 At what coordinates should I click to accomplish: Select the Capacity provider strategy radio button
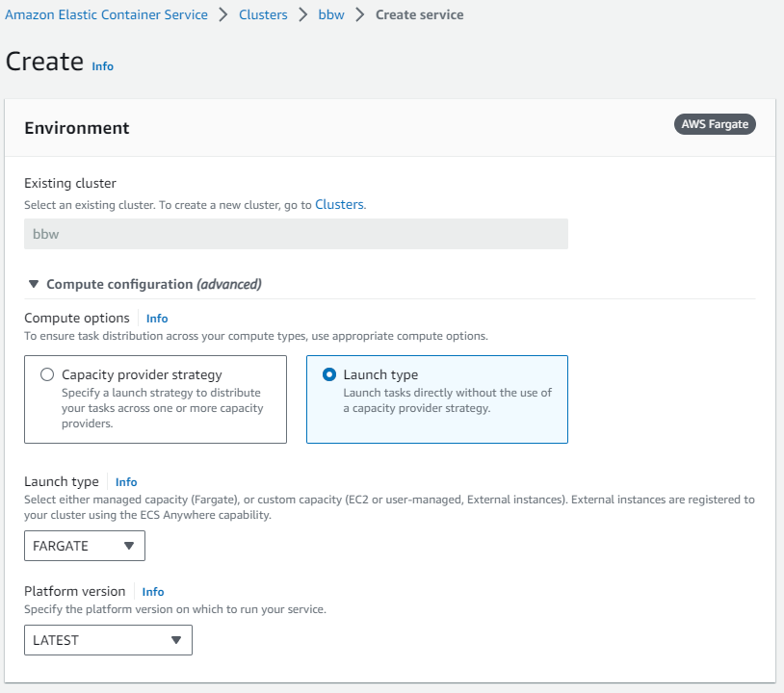point(47,375)
